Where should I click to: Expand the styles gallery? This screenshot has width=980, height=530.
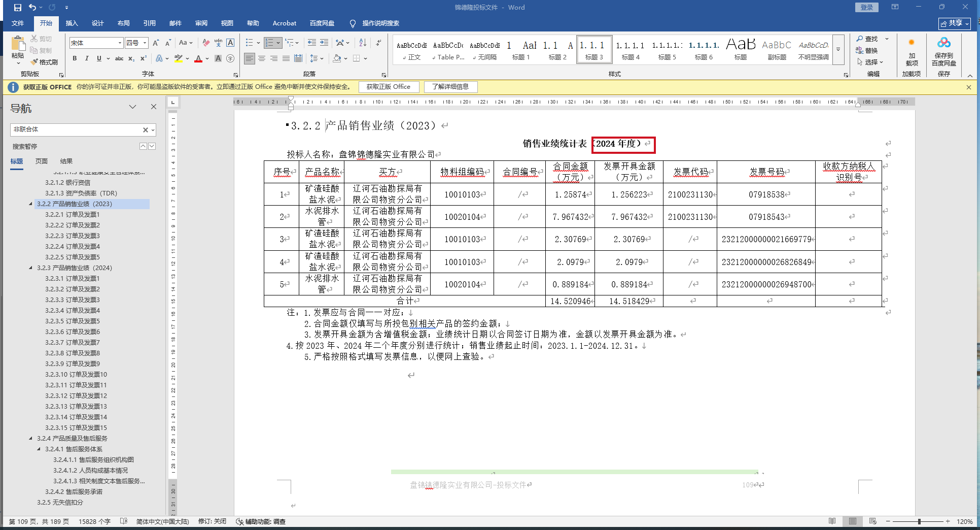coord(838,50)
